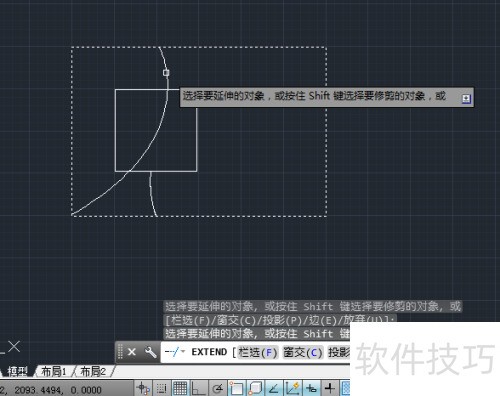Toggle Snap Mode in status bar
500x396 pixels.
[x=162, y=388]
